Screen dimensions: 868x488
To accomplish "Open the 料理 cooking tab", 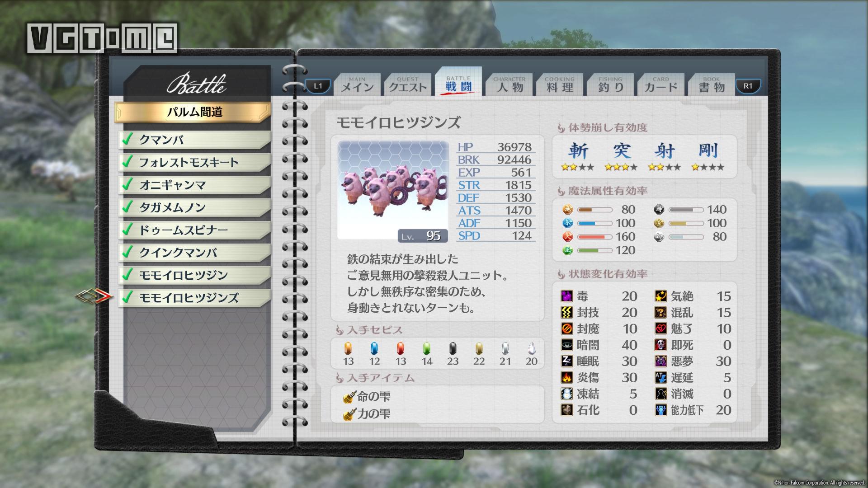I will (x=560, y=85).
